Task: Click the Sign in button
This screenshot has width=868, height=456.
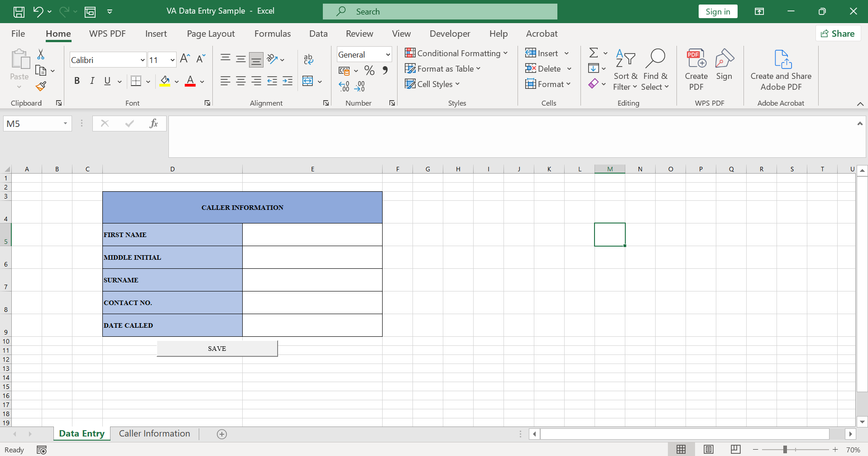Action: pos(718,12)
